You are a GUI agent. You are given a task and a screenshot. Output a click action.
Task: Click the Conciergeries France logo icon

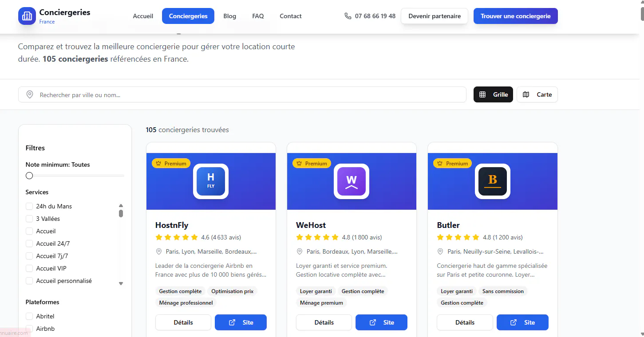pos(27,16)
